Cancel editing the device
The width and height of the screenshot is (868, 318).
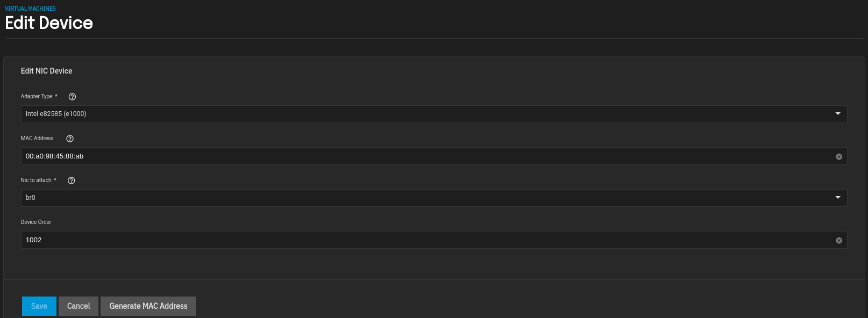coord(79,306)
